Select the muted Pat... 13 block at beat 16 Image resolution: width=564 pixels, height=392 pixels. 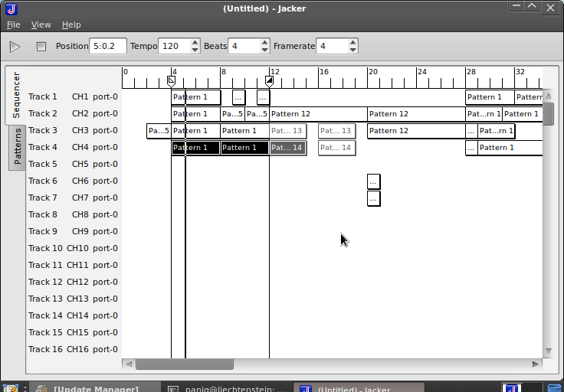point(336,131)
